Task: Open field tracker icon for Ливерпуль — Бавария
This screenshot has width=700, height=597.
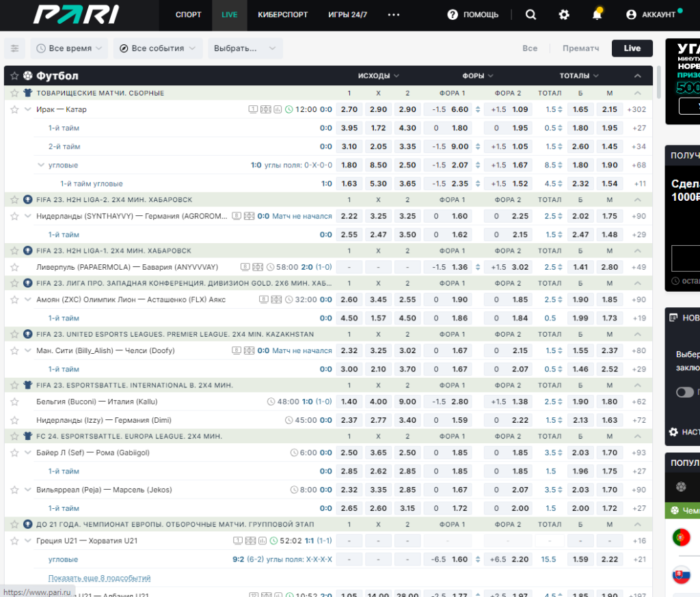Action: pyautogui.click(x=258, y=267)
